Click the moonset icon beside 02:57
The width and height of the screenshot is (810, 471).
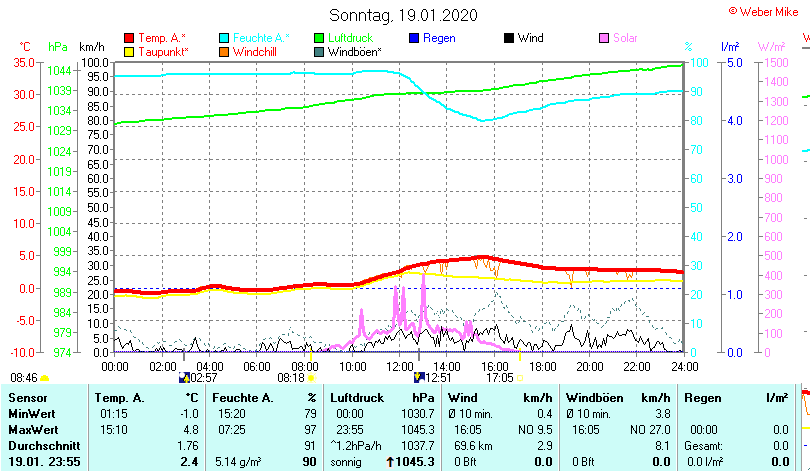(x=183, y=378)
